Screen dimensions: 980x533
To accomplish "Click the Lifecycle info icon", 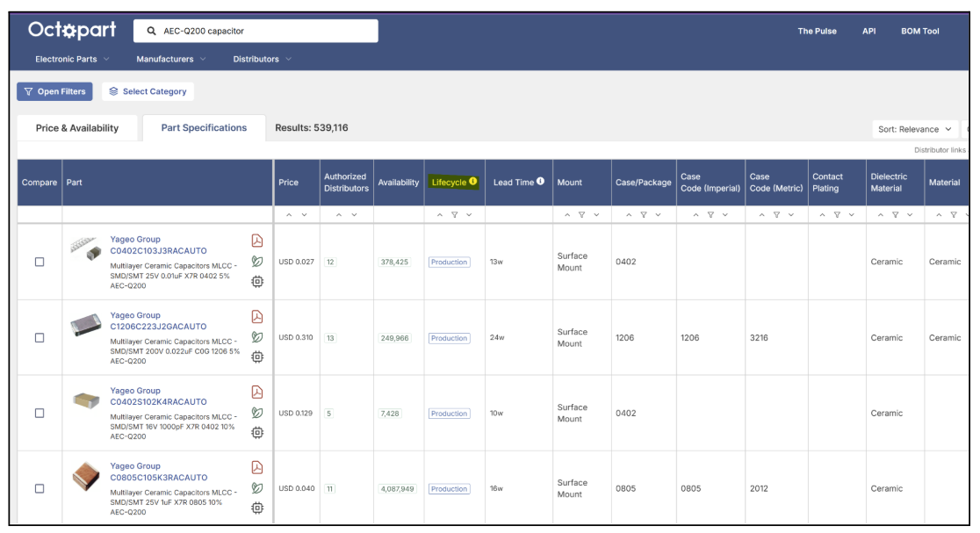I will pos(473,181).
